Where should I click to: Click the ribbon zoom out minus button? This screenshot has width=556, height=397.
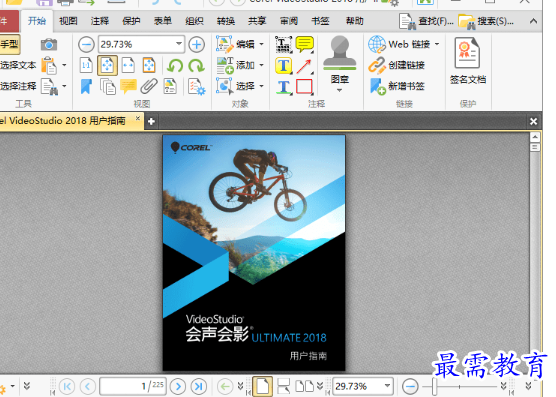point(86,45)
